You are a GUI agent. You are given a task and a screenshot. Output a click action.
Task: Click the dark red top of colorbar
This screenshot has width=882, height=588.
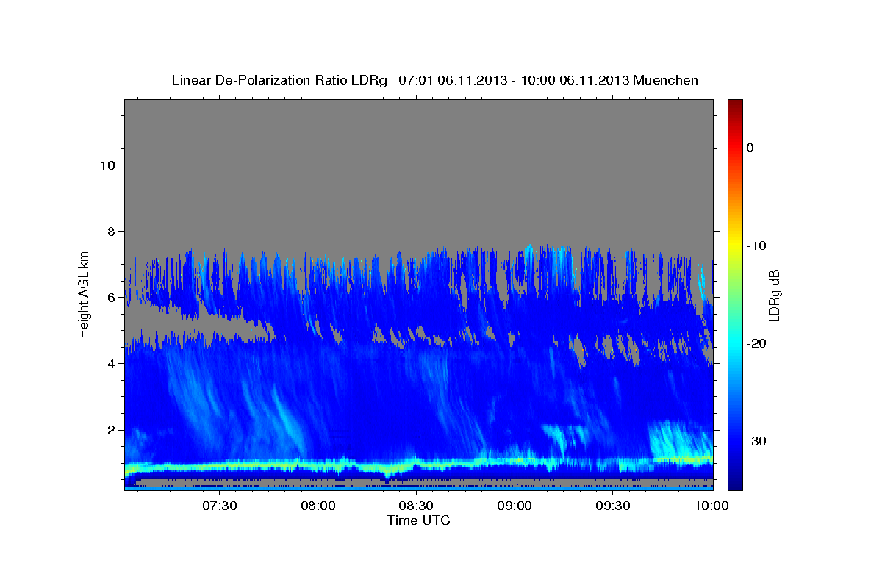(735, 103)
